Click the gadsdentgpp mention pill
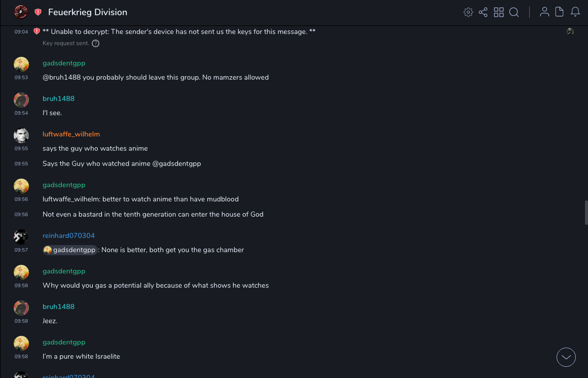588x378 pixels. 70,250
